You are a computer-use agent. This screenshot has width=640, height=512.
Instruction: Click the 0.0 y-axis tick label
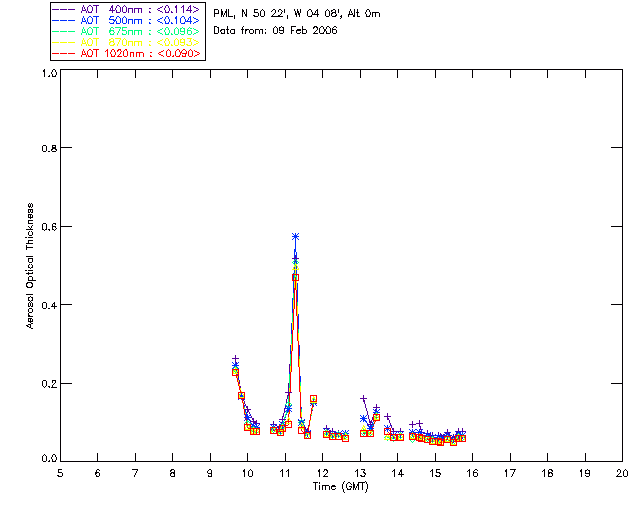[49, 459]
